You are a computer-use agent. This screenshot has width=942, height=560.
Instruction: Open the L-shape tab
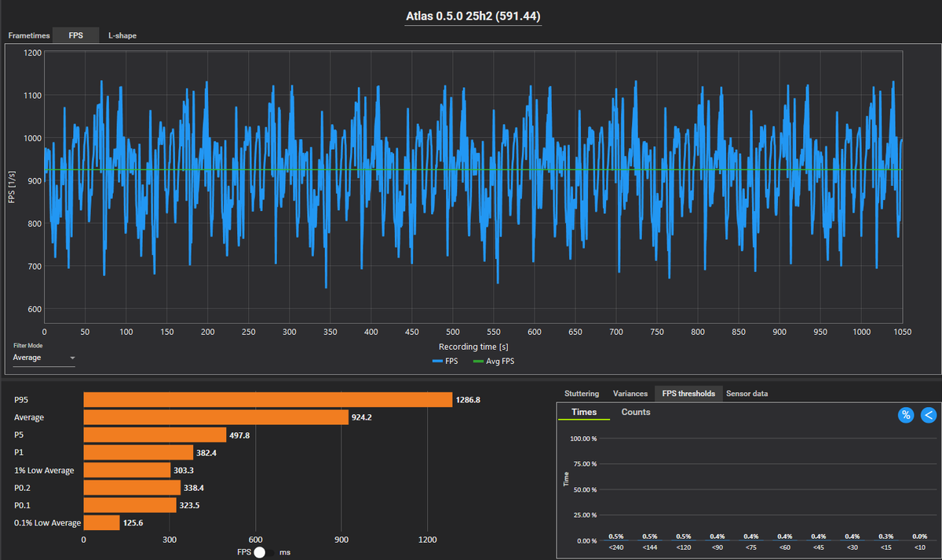click(122, 35)
